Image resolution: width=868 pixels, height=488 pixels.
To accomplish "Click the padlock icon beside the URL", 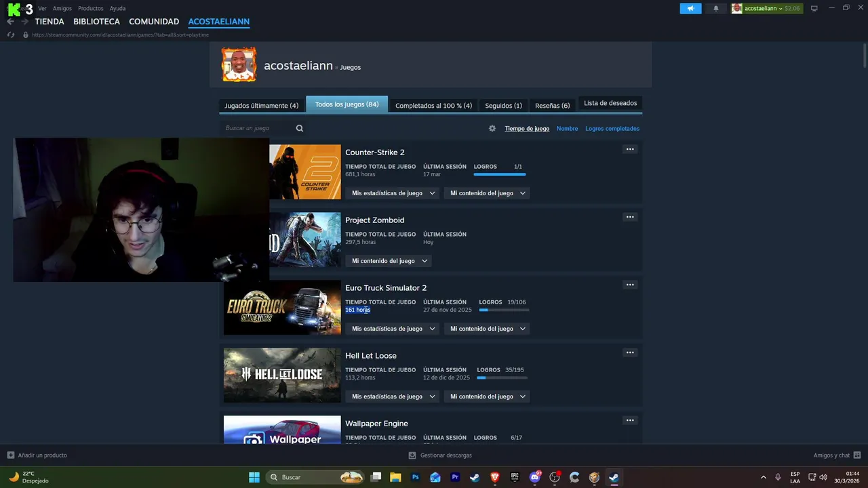I will (26, 35).
